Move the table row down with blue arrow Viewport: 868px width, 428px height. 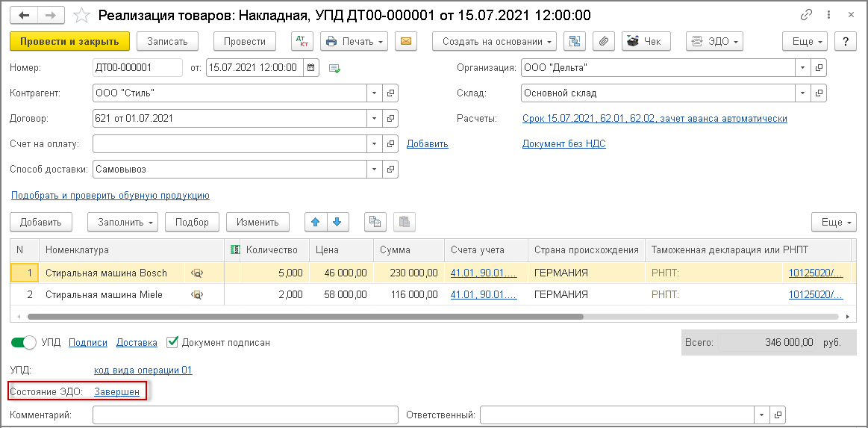(337, 222)
